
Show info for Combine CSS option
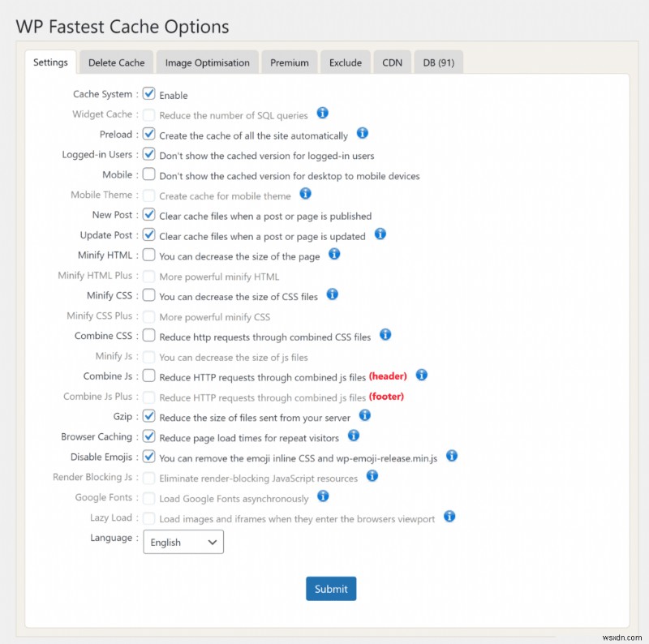coord(385,334)
